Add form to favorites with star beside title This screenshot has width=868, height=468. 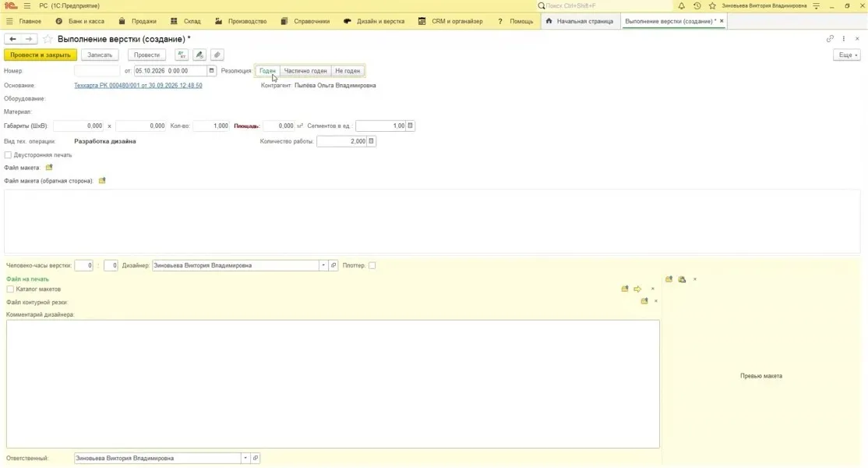(48, 39)
